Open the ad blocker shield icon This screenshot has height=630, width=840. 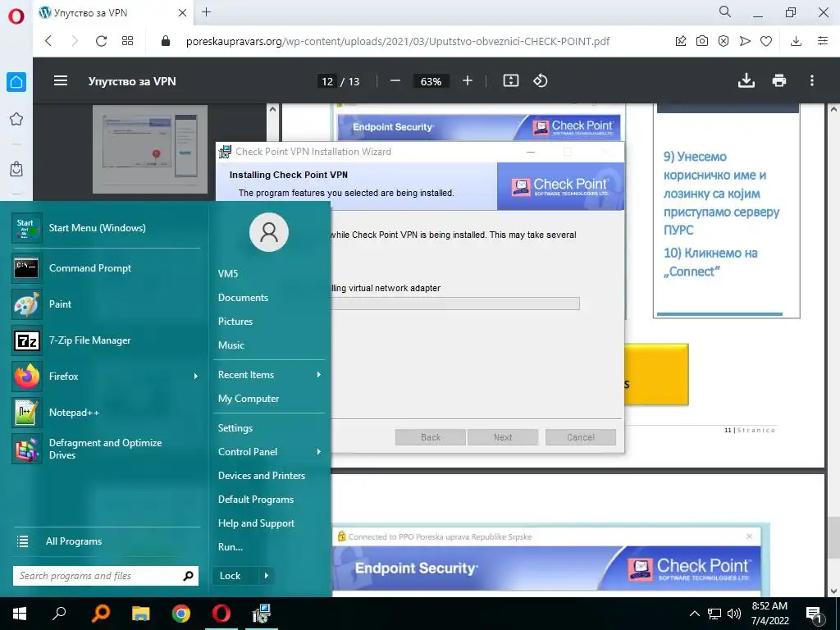tap(724, 41)
